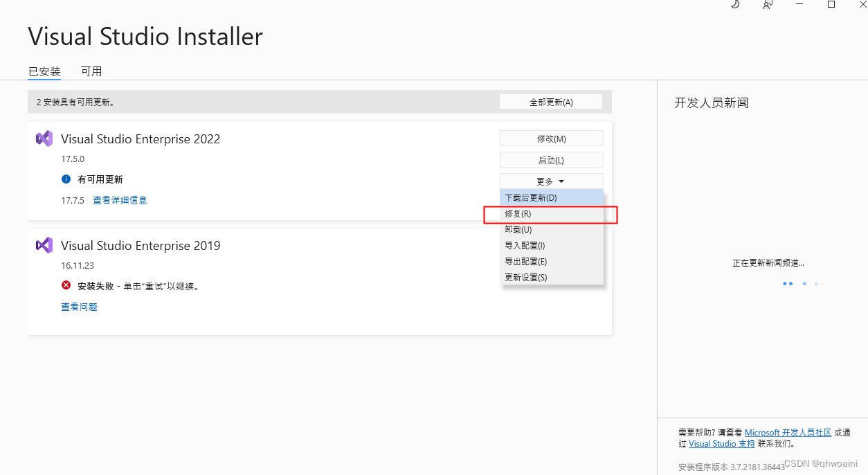Open the 查看问题 link for VS 2019
The image size is (868, 475).
[79, 307]
